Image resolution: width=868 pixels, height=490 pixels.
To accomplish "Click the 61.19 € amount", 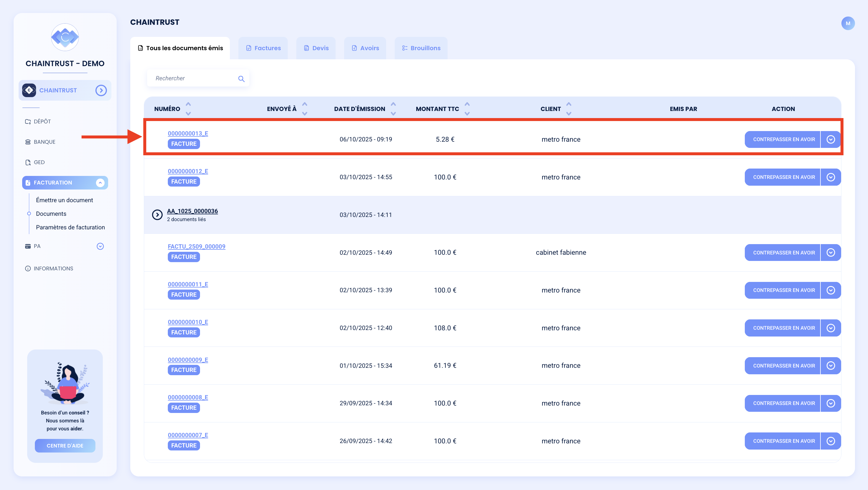I will point(445,365).
